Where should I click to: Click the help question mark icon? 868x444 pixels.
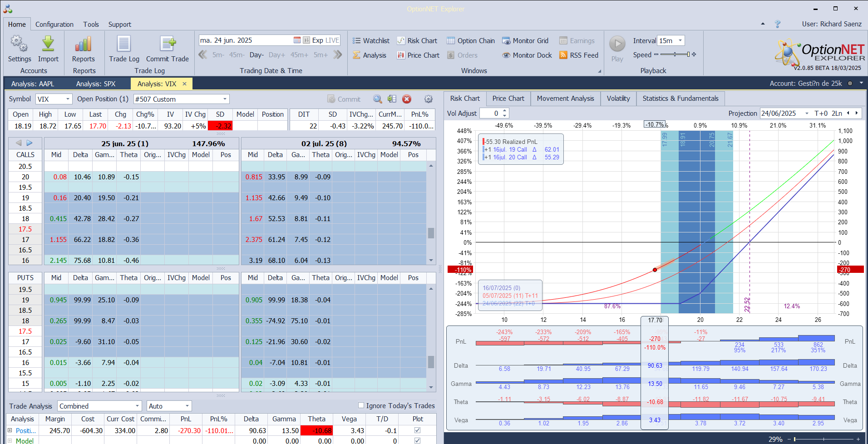[x=778, y=24]
